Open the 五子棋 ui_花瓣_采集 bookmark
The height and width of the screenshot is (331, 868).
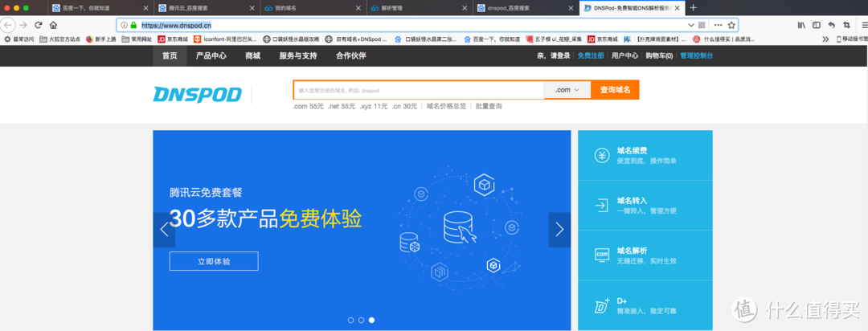(554, 39)
